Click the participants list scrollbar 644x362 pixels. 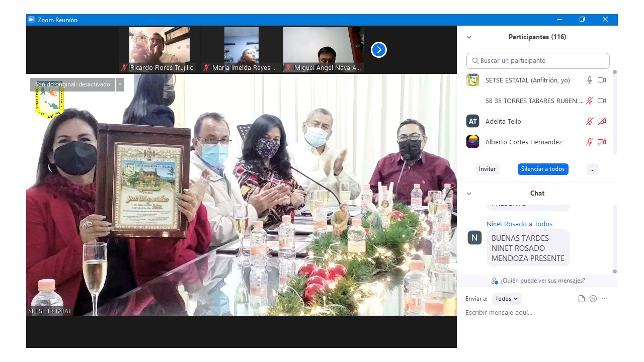click(x=614, y=112)
